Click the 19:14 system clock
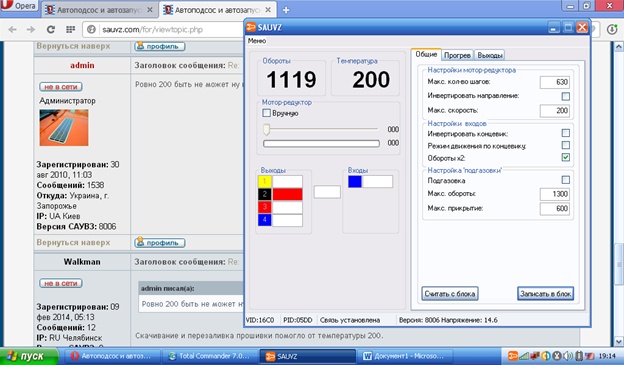This screenshot has height=365, width=624. pyautogui.click(x=607, y=356)
